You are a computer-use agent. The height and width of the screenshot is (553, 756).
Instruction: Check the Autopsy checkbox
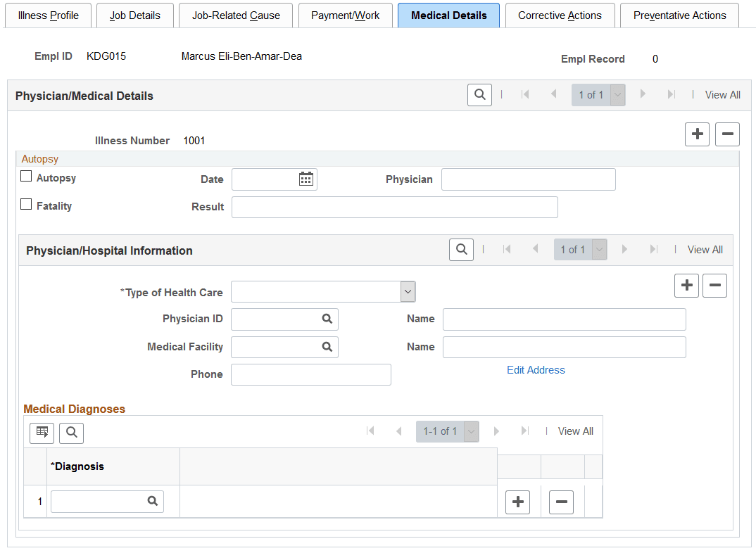[26, 177]
